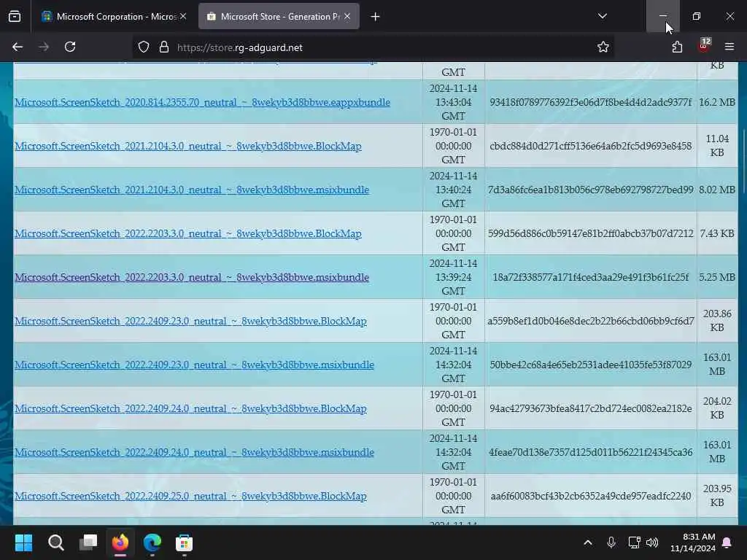747x560 pixels.
Task: Select Microsoft Store - Generation Project tab
Action: pyautogui.click(x=279, y=17)
